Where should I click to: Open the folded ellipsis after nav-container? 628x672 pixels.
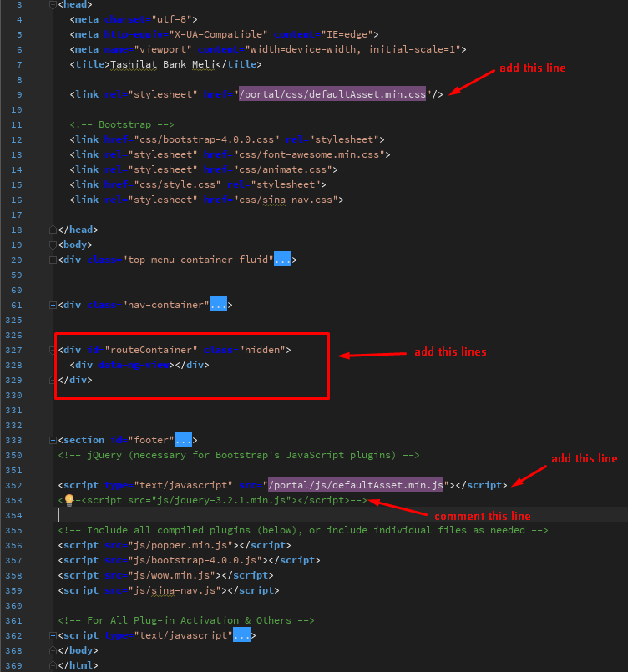point(218,305)
